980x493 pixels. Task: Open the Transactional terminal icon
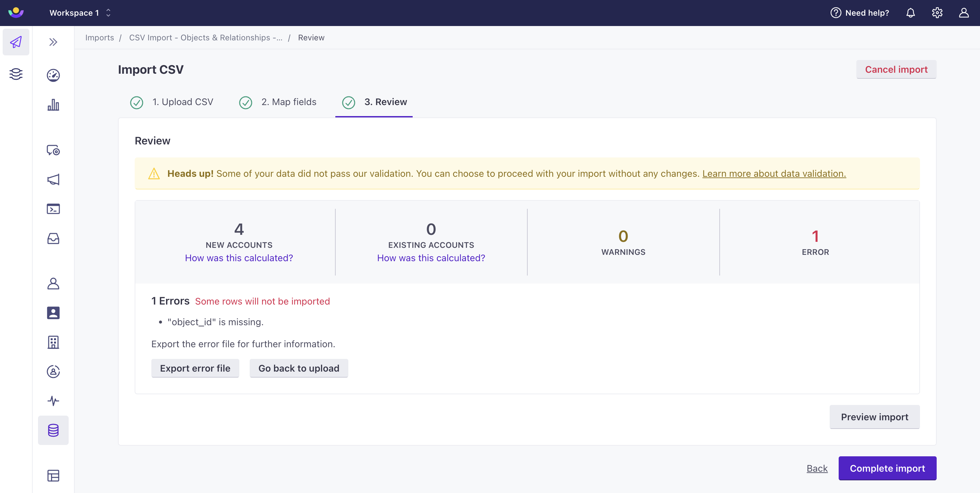click(53, 209)
